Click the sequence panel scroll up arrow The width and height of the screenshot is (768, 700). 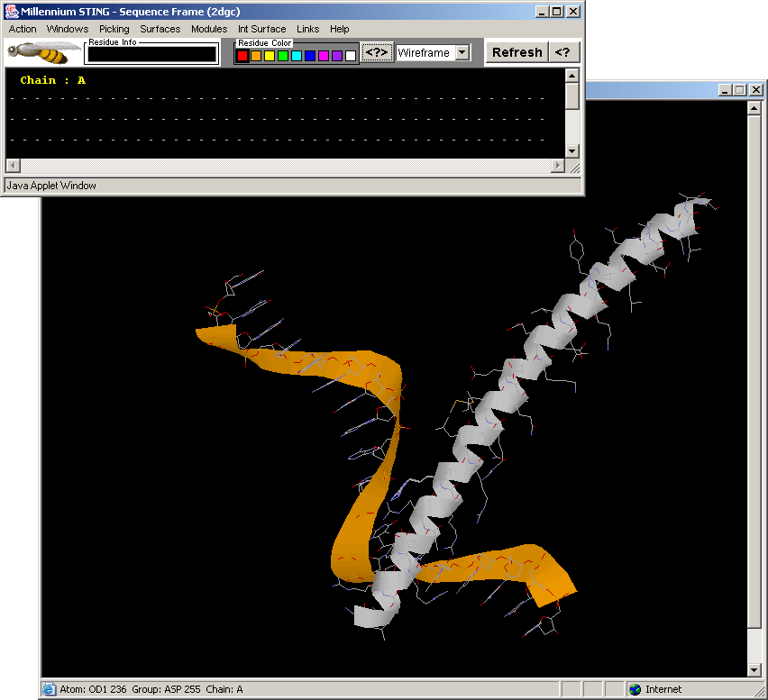pos(572,76)
